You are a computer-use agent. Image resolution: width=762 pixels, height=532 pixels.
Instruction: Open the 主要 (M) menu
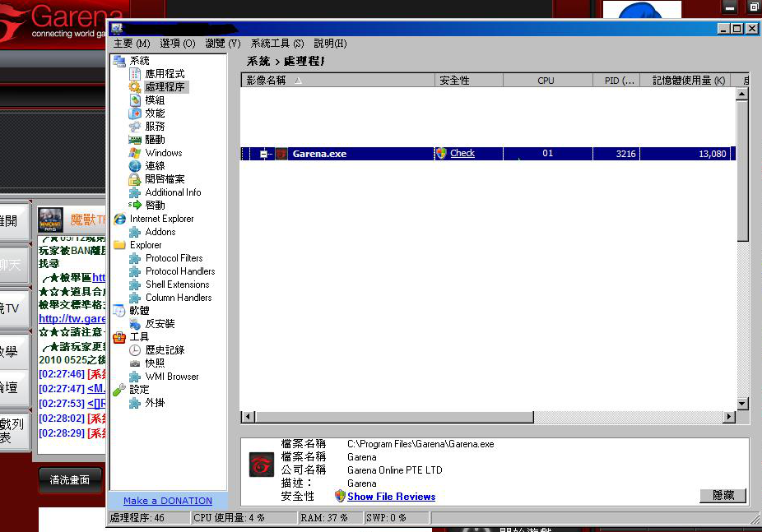[x=132, y=44]
